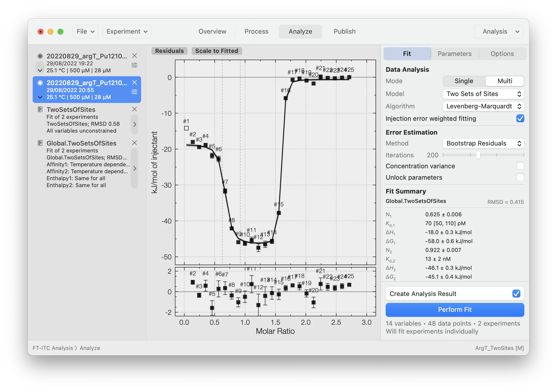Image resolution: width=557 pixels, height=392 pixels.
Task: Open the settings sliders icon for the 19:22 experiment
Action: tap(134, 65)
